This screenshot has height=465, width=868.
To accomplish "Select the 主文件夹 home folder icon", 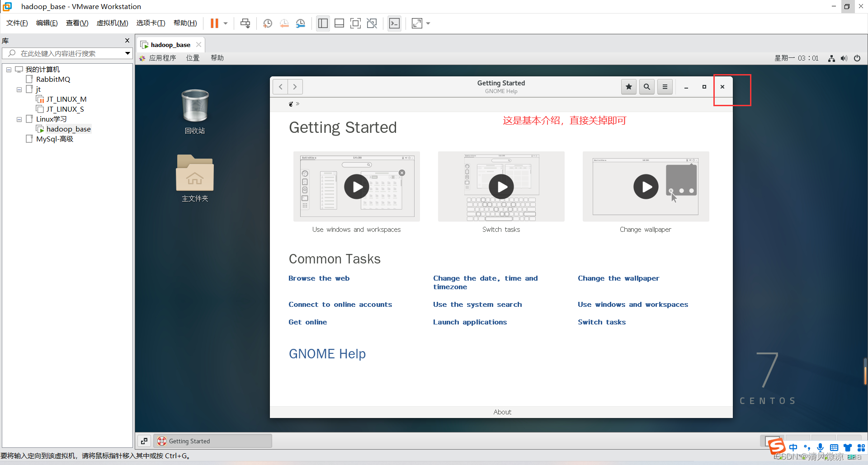I will tap(195, 178).
